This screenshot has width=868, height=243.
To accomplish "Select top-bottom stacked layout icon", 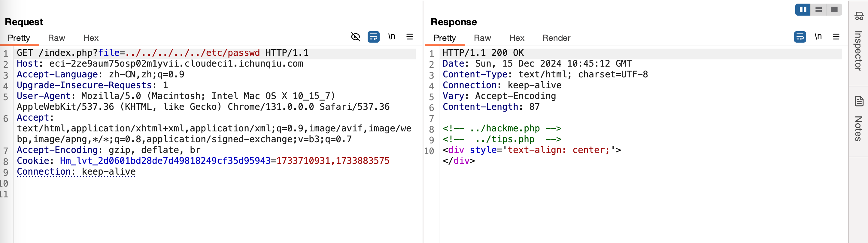I will (x=819, y=9).
